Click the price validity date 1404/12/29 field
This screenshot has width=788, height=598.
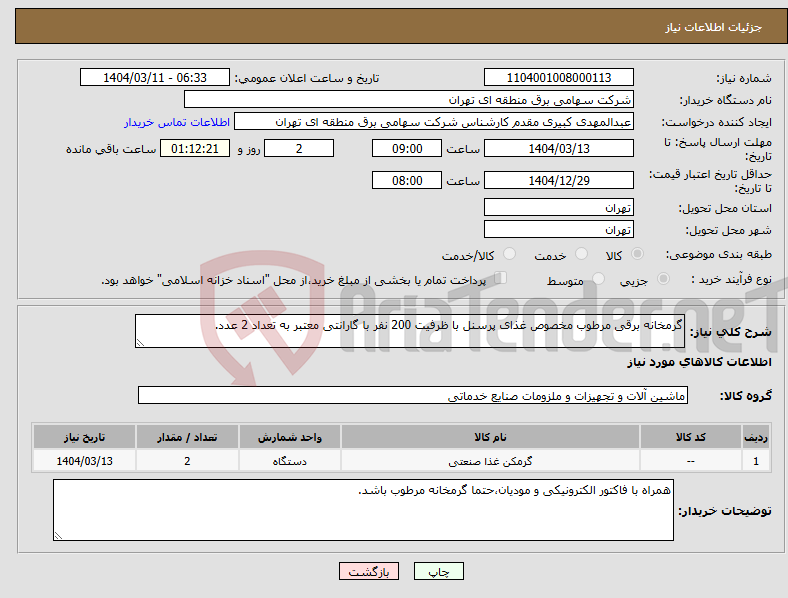point(558,180)
